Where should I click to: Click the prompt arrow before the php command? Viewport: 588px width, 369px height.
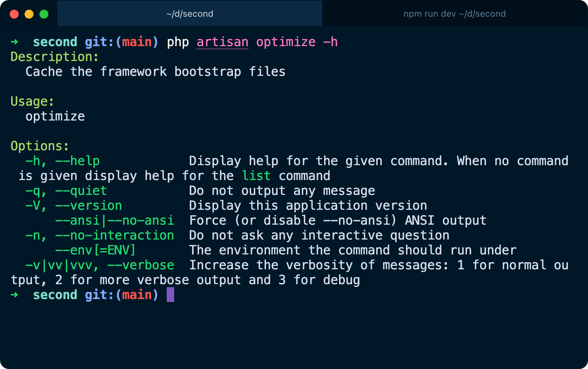click(x=15, y=42)
